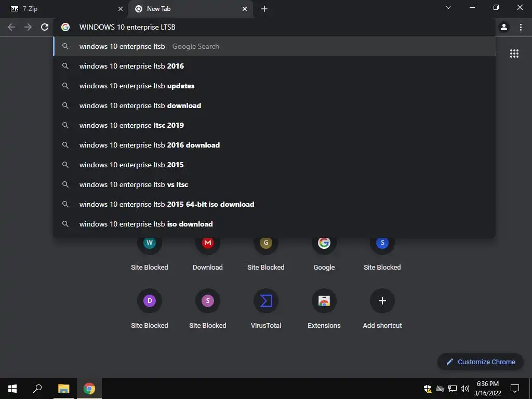Open the Google shortcut tile
Image resolution: width=532 pixels, height=399 pixels.
(324, 253)
